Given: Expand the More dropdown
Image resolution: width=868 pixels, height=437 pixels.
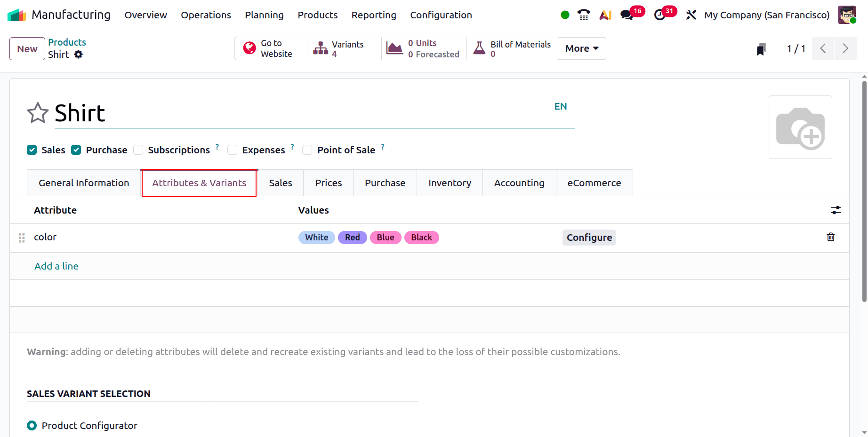Looking at the screenshot, I should pos(582,48).
